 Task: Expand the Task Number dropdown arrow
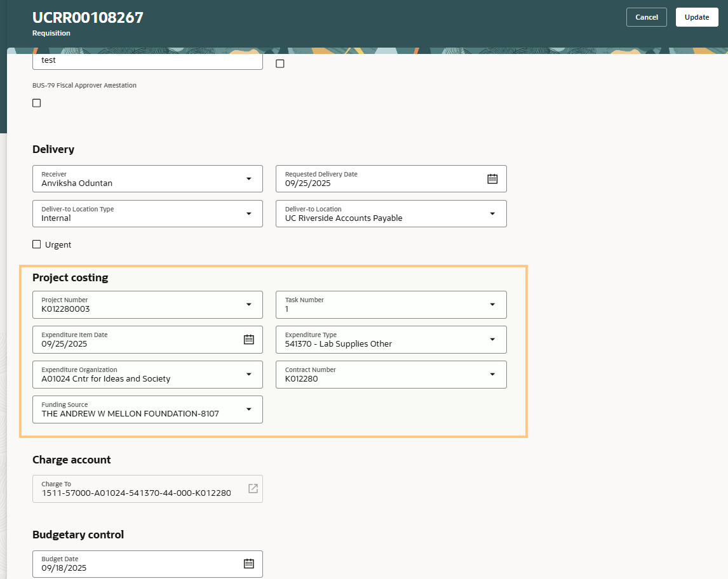(x=492, y=305)
